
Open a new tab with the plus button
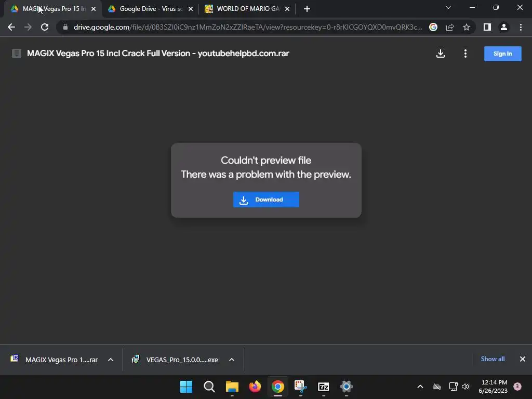[307, 9]
